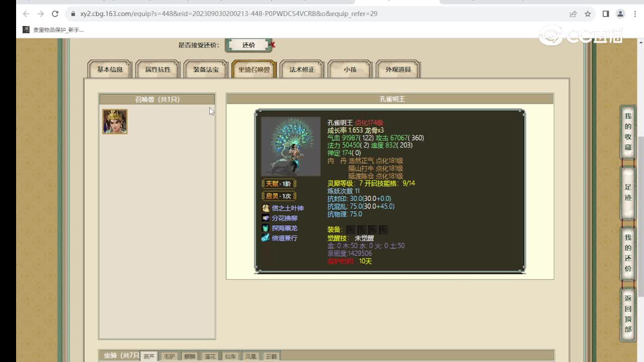Open the Chrome three-dot menu

click(634, 14)
